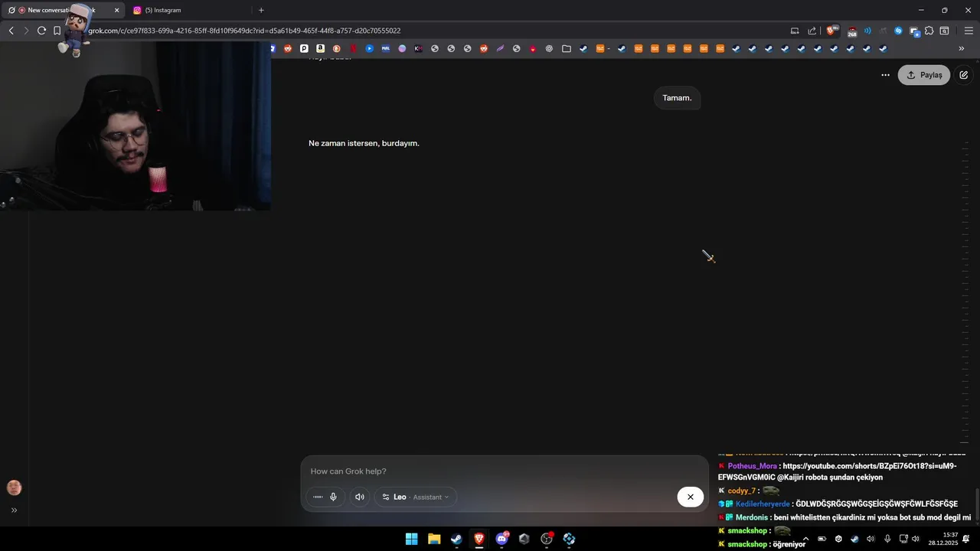
Task: Select the "Tamam." message bubble
Action: tap(677, 98)
